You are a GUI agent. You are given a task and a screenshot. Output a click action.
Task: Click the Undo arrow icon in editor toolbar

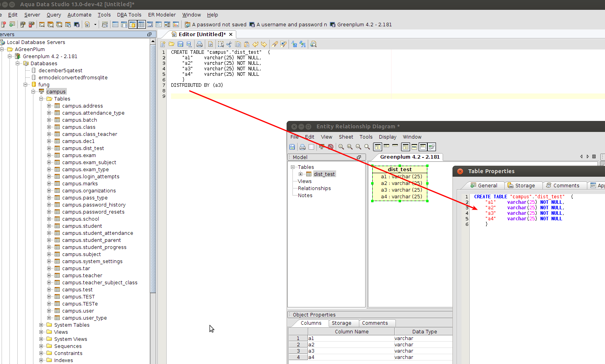256,44
